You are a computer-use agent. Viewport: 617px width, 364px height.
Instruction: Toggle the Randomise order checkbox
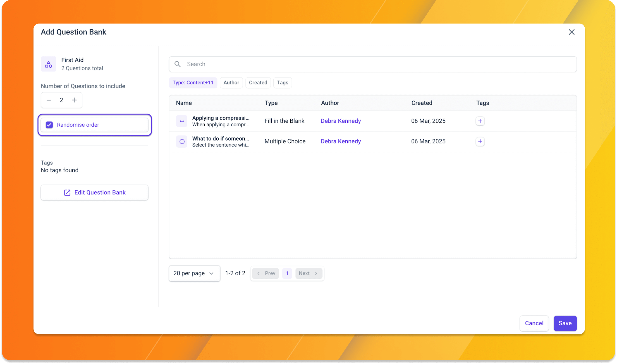(49, 125)
